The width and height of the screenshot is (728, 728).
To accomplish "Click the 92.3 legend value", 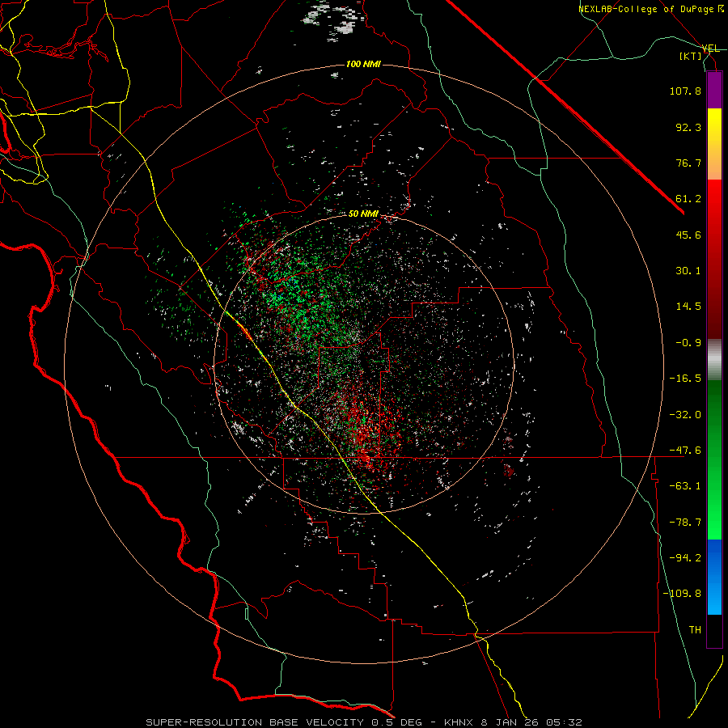I will click(688, 127).
